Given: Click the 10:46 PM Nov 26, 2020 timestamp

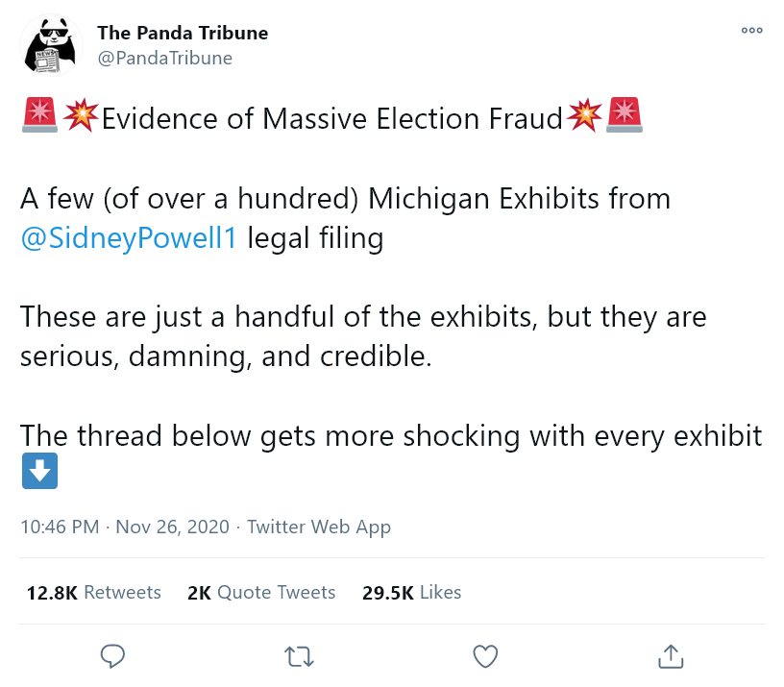Looking at the screenshot, I should click(125, 527).
